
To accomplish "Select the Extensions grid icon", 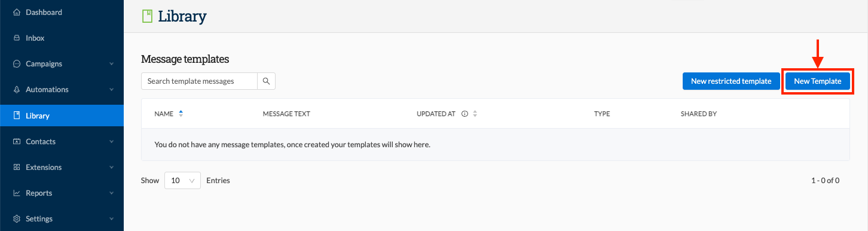I will [x=17, y=168].
